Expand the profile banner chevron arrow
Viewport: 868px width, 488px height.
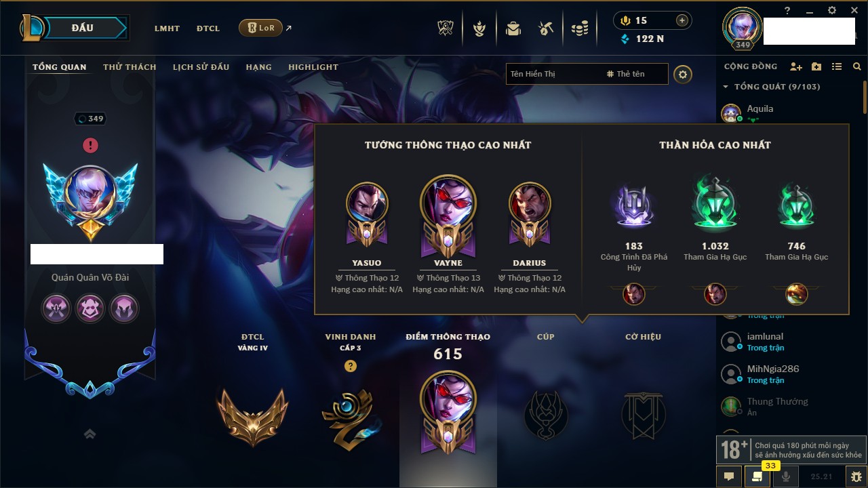[90, 434]
